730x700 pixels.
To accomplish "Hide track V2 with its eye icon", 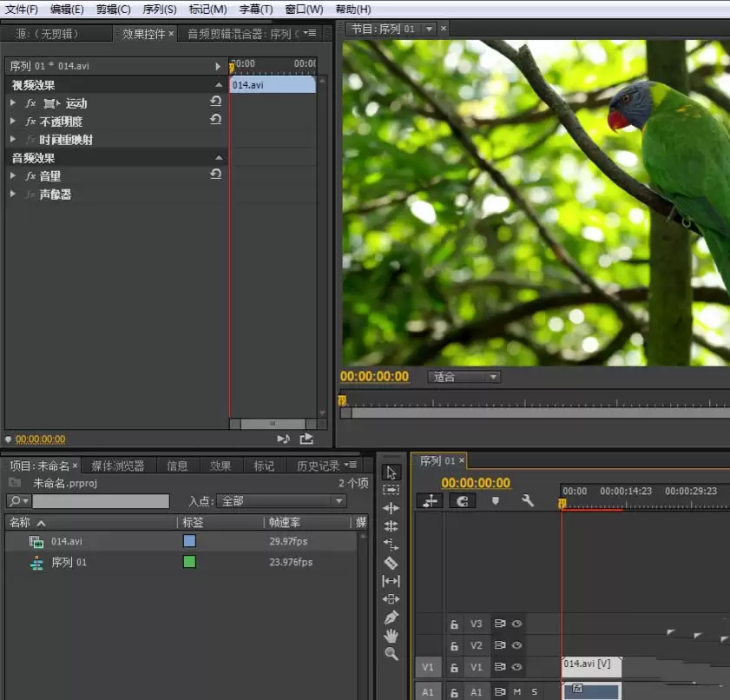I will tap(516, 646).
